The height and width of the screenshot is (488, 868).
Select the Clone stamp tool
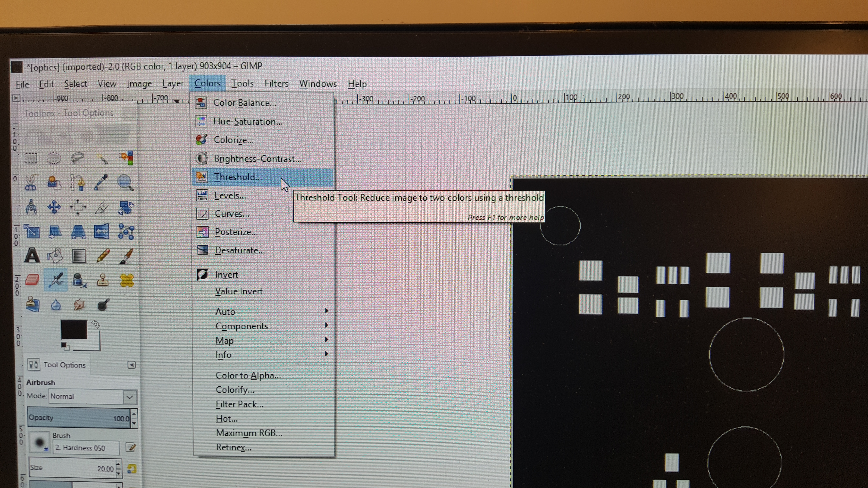pyautogui.click(x=103, y=280)
